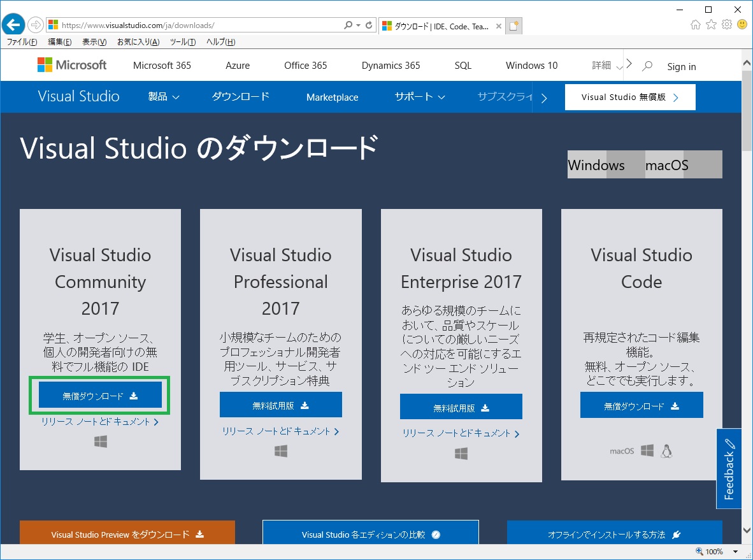Select the Linux penguin icon under Visual Studio Code
The image size is (753, 560).
click(x=666, y=450)
